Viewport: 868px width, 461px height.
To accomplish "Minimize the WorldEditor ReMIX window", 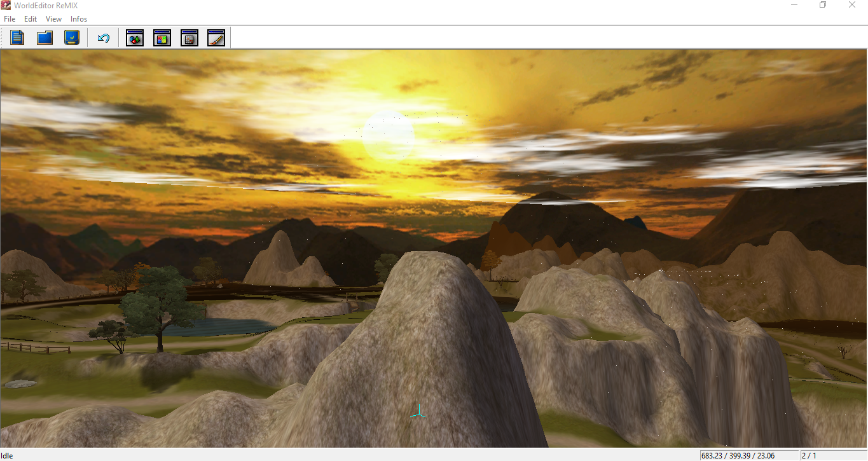I will point(794,5).
